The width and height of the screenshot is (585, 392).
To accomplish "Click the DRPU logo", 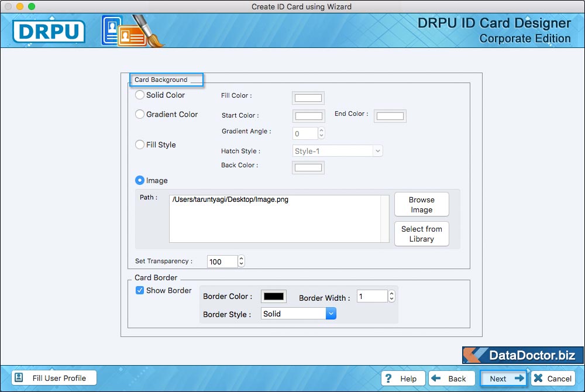I will click(x=49, y=32).
